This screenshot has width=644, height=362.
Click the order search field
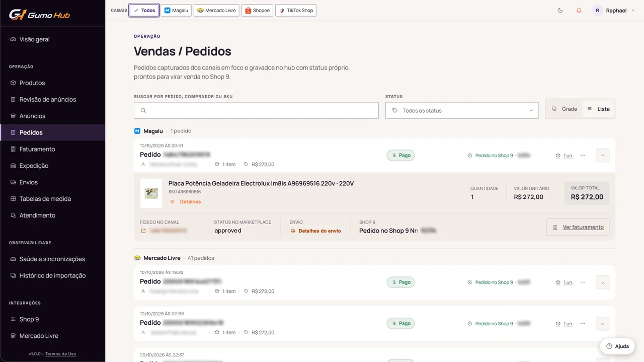(256, 110)
